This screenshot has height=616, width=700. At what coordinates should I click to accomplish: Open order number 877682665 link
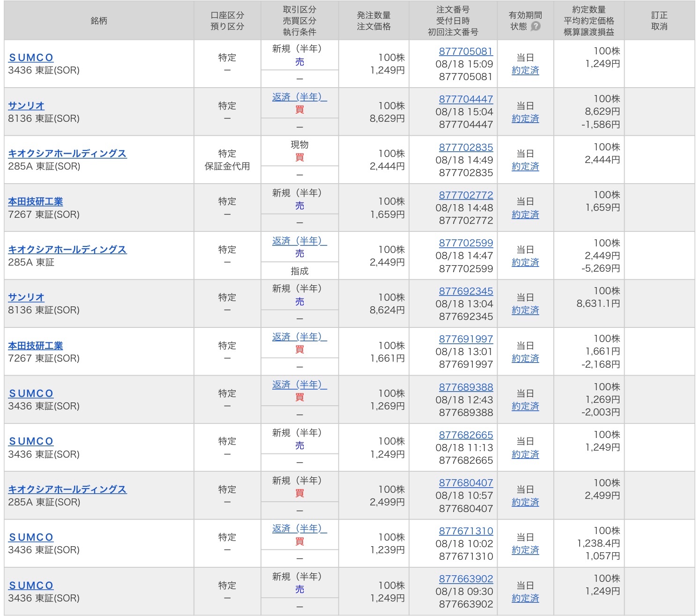click(x=466, y=435)
